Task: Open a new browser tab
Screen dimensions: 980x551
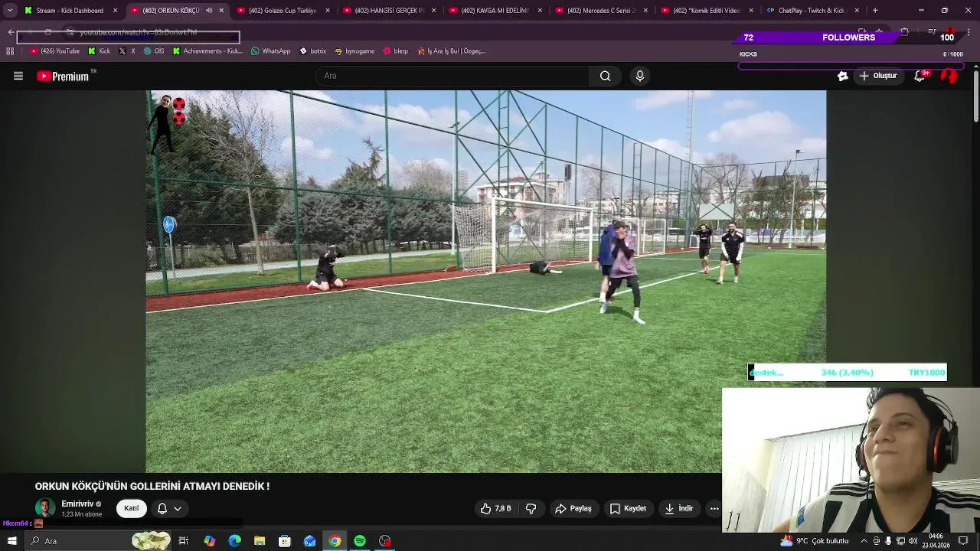Action: pos(875,11)
